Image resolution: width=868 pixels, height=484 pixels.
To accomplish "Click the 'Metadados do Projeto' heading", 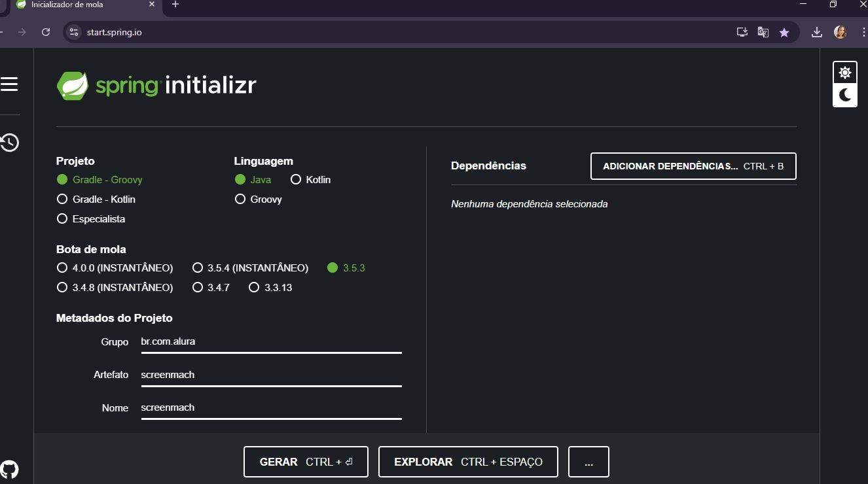I will [115, 319].
